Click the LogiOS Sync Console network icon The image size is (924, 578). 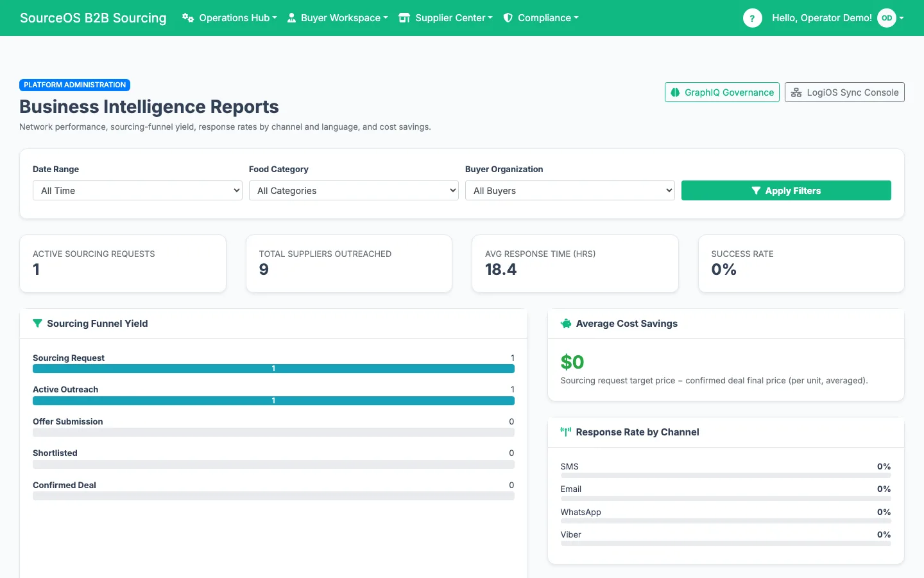click(796, 92)
